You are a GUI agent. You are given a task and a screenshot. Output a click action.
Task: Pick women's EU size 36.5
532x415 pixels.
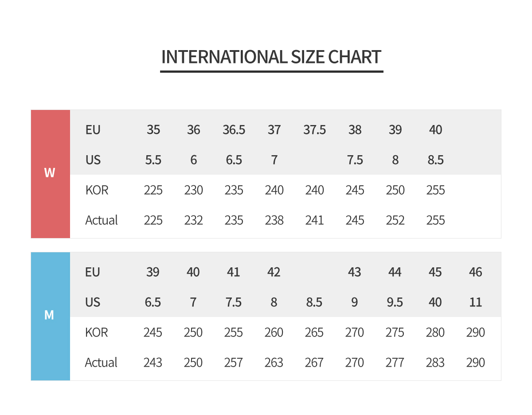234,130
